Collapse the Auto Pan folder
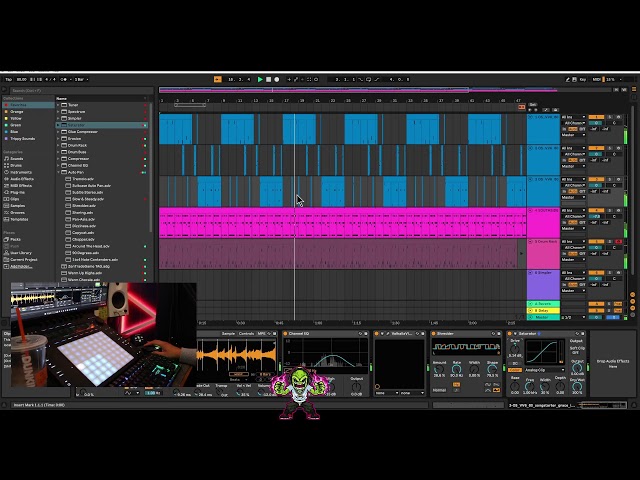The height and width of the screenshot is (480, 640). [x=58, y=172]
